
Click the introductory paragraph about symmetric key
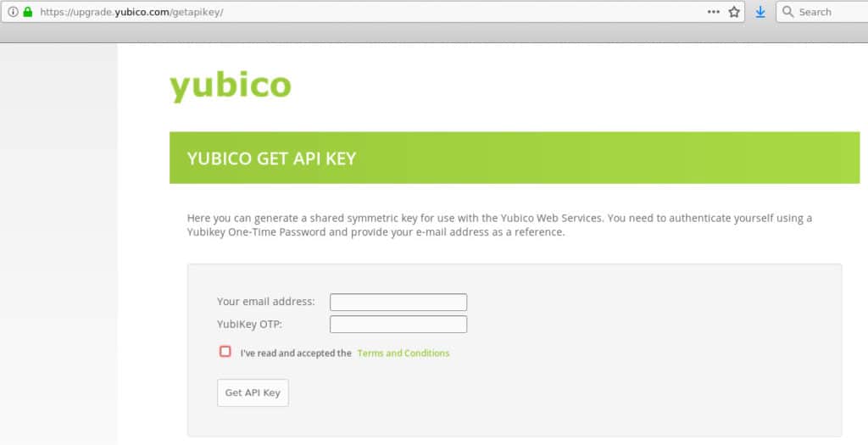(x=499, y=225)
